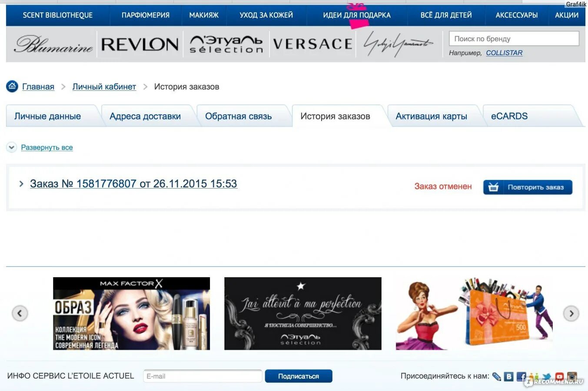
Task: Open order № 1581776807 link
Action: [133, 184]
